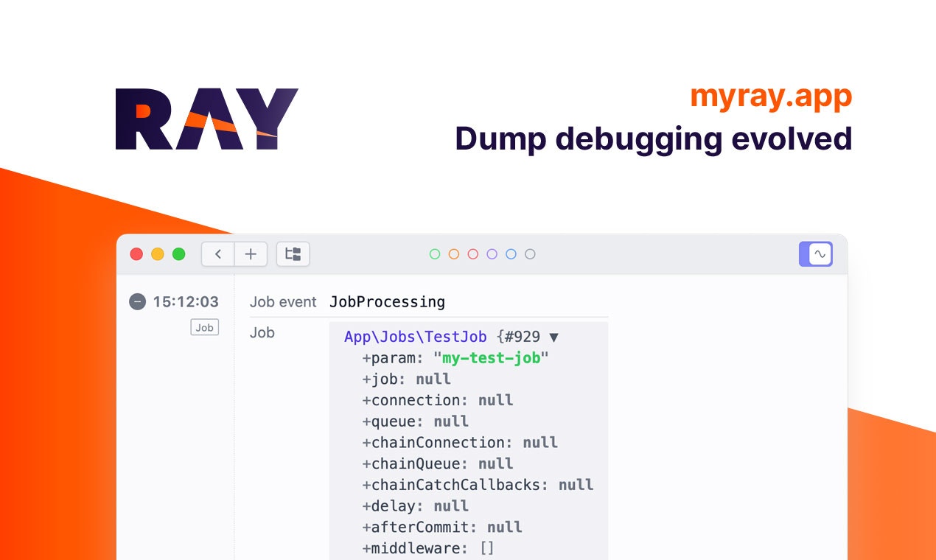Click the +chainCatchCallbacks: null line

[478, 485]
